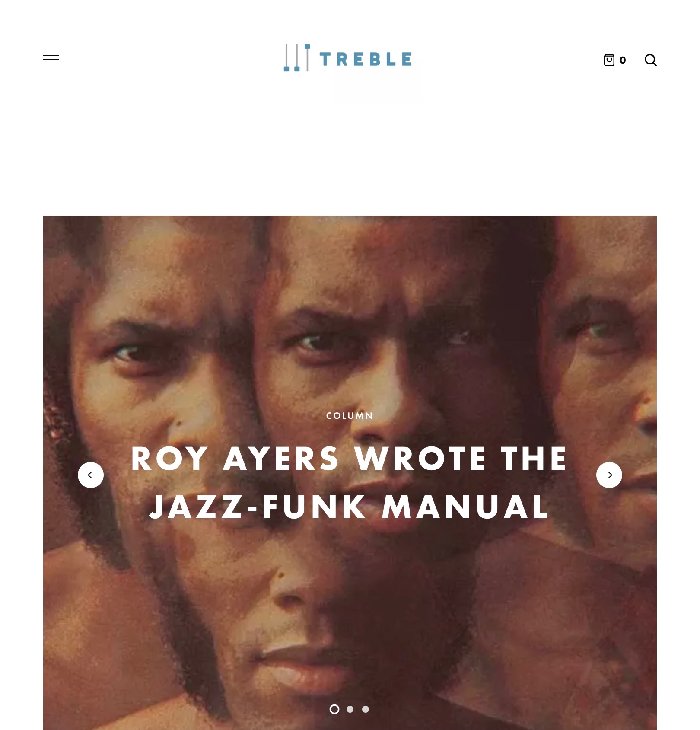This screenshot has width=700, height=730.
Task: Open the COLUMN category label
Action: 350,416
